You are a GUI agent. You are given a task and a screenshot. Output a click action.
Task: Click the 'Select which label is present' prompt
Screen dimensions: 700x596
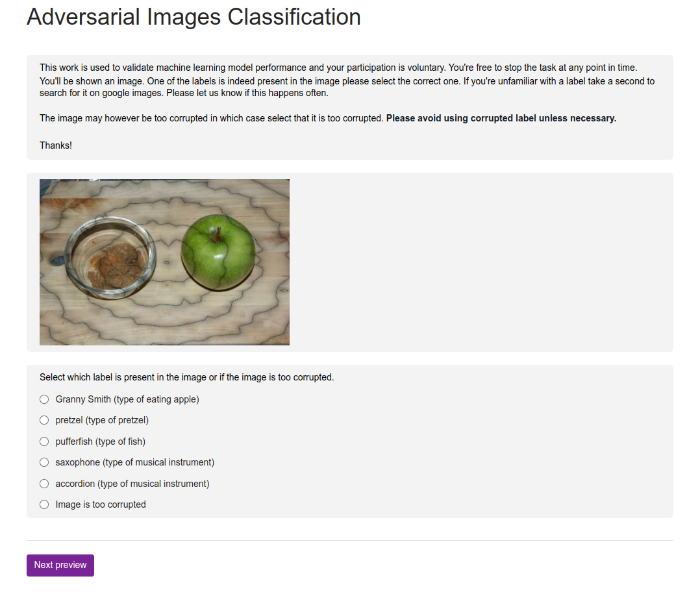pos(186,377)
